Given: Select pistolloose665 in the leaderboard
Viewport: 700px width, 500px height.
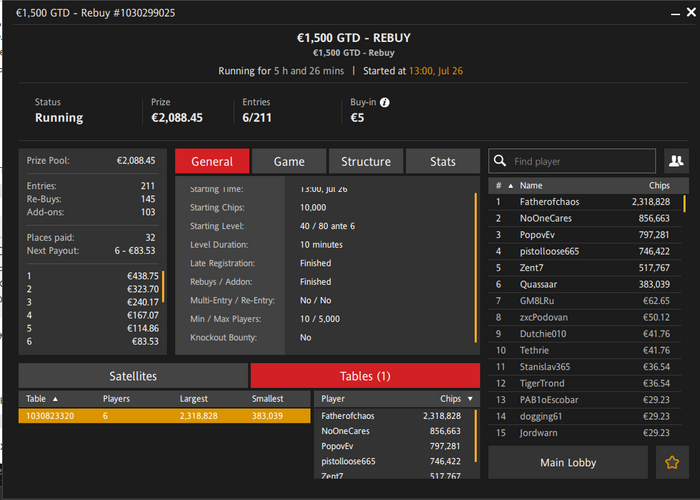Looking at the screenshot, I should point(585,251).
